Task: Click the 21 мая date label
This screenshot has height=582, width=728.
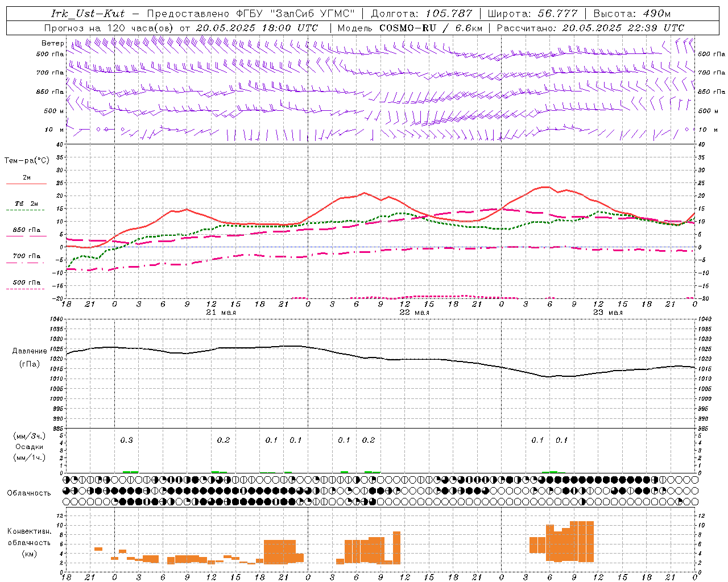Action: coord(221,313)
